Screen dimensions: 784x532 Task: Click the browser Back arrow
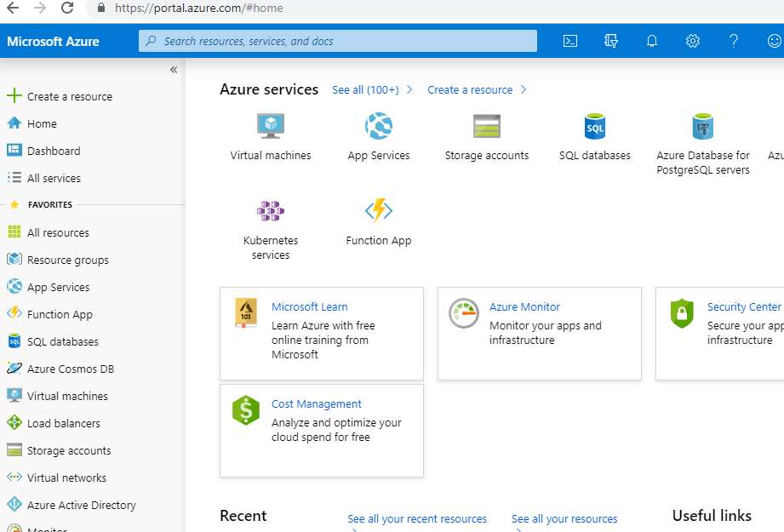click(x=13, y=8)
